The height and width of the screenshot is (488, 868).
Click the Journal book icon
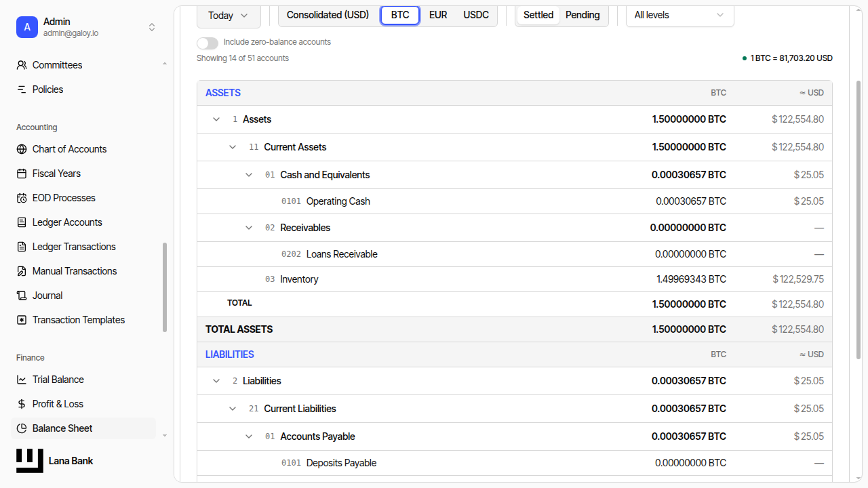[22, 296]
